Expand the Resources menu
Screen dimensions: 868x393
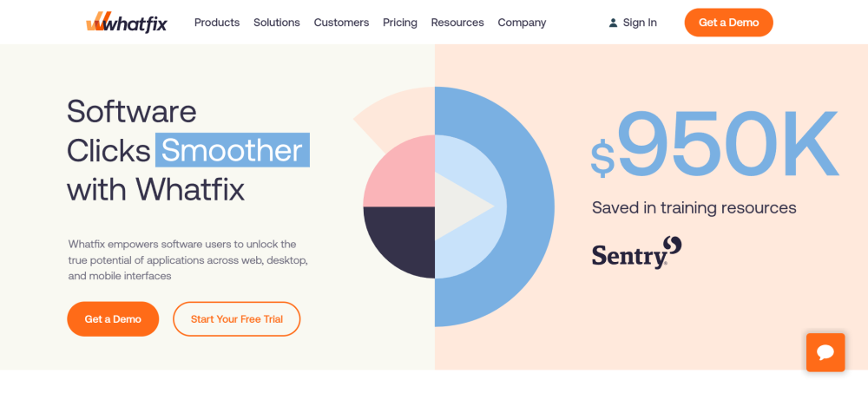coord(457,23)
